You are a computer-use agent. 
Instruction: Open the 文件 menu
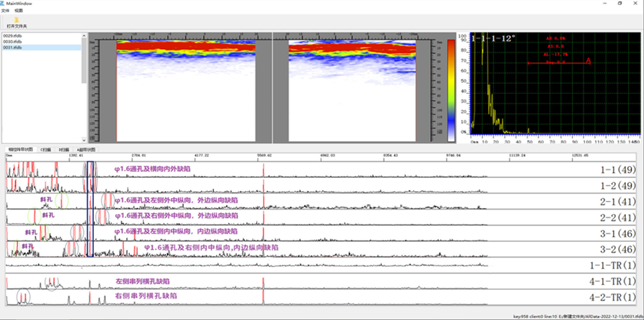pyautogui.click(x=4, y=11)
